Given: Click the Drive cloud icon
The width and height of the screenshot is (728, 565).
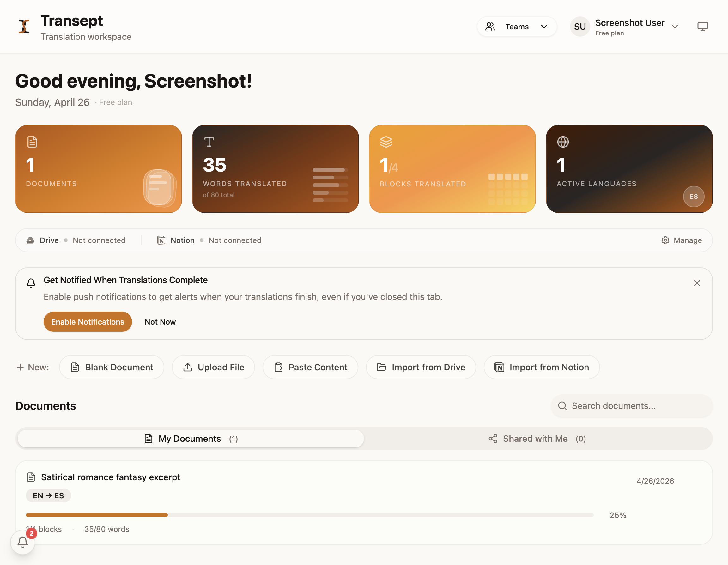Looking at the screenshot, I should (30, 240).
